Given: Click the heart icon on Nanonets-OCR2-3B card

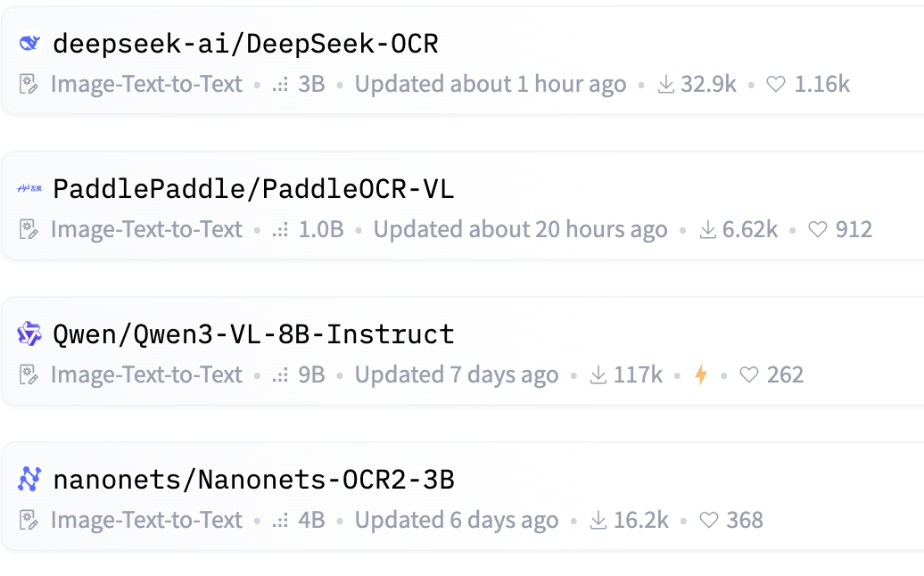Looking at the screenshot, I should [x=709, y=520].
